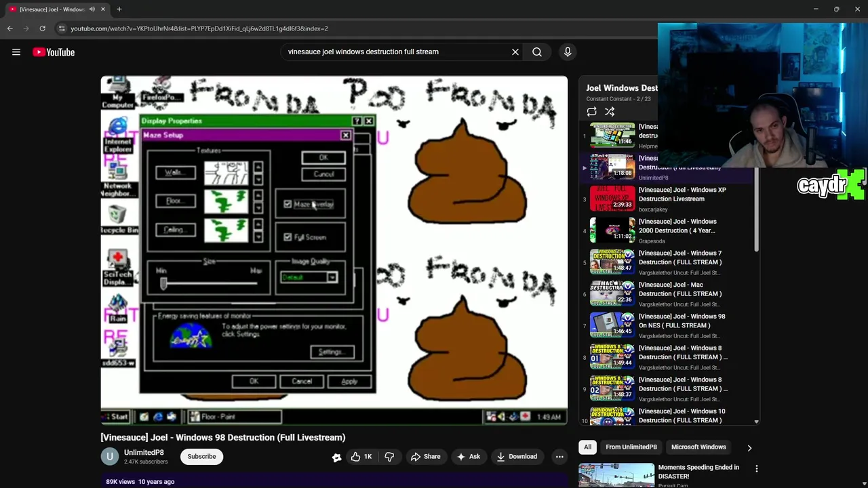Select the From UnlimitedP8 chip

tap(631, 447)
